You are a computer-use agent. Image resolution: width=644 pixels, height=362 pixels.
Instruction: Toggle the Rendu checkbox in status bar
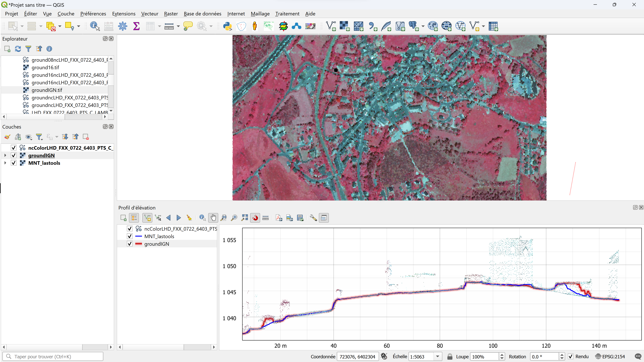[x=571, y=356]
